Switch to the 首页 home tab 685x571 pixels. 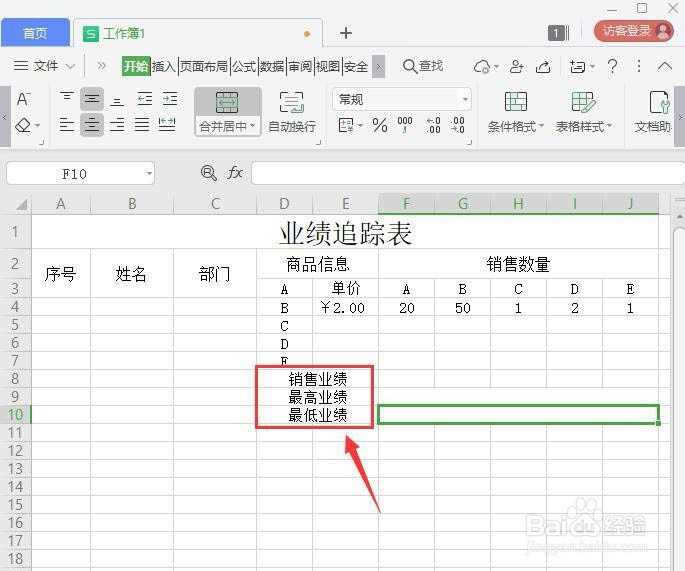coord(35,33)
